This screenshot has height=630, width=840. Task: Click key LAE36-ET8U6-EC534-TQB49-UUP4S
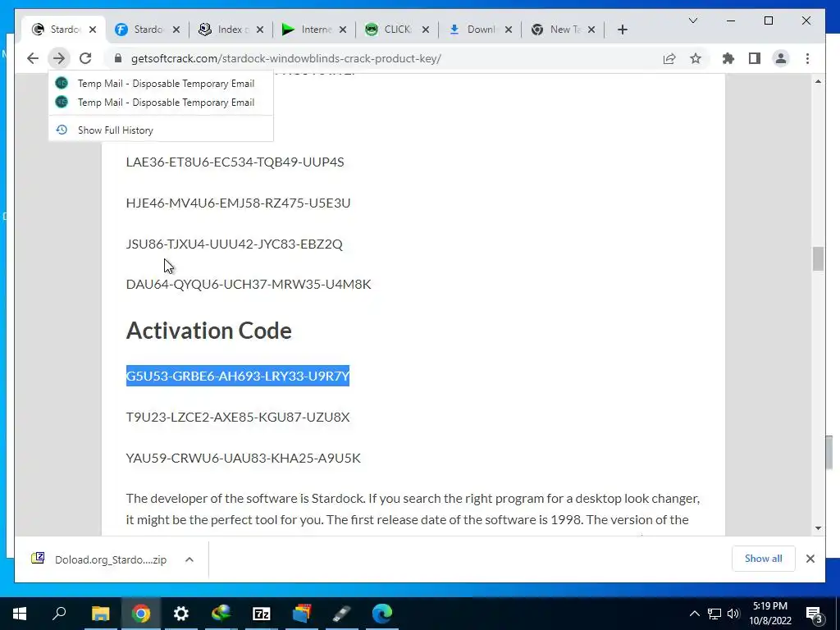[235, 162]
